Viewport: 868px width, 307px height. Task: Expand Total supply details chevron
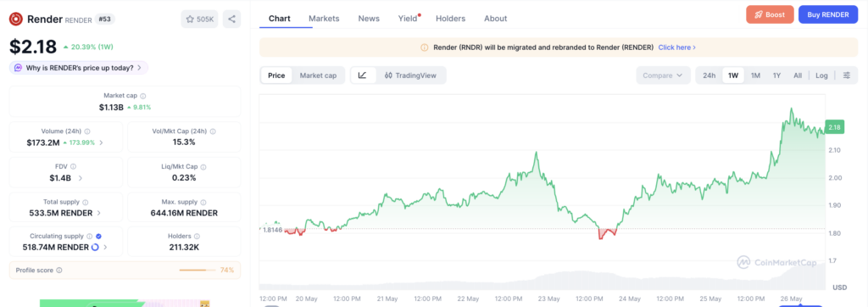(x=99, y=213)
